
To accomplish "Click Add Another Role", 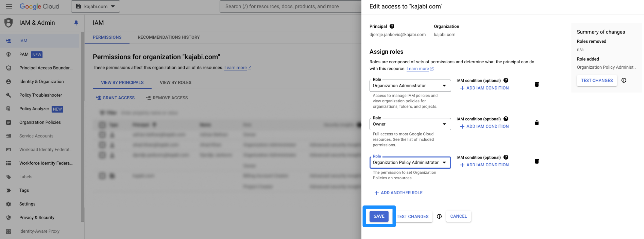I will coord(398,193).
